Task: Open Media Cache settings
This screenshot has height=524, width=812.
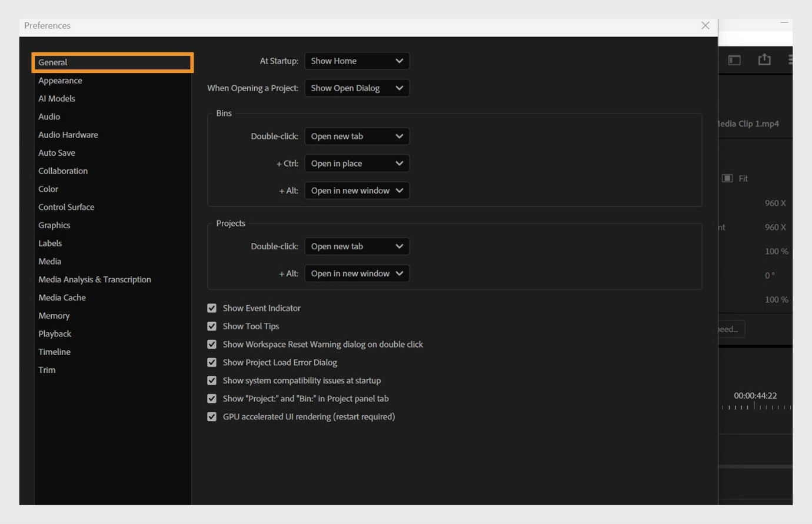Action: tap(62, 298)
